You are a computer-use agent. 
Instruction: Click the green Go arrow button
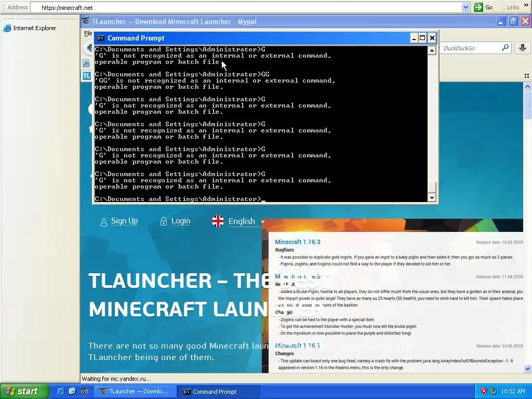[x=478, y=7]
